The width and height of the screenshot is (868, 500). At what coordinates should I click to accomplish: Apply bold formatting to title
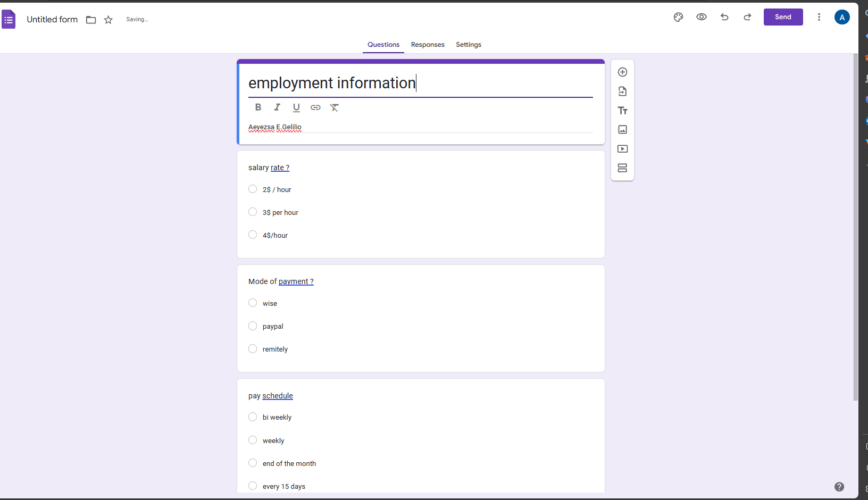click(x=258, y=107)
